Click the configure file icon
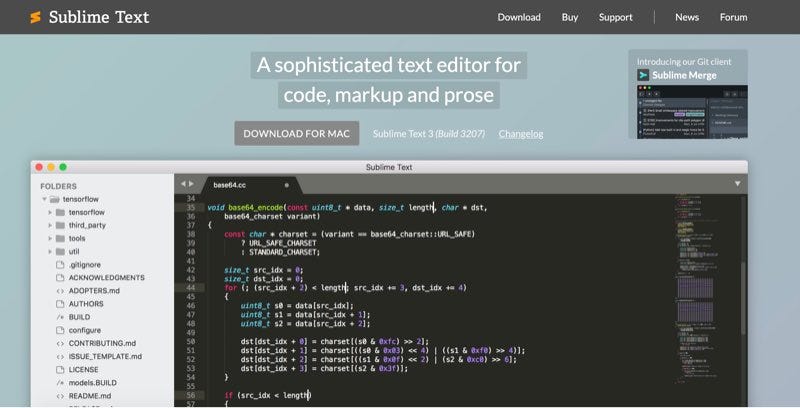 tap(60, 330)
